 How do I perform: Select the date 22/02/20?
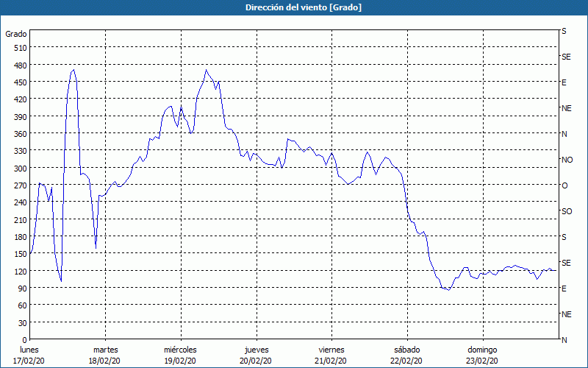click(x=406, y=361)
